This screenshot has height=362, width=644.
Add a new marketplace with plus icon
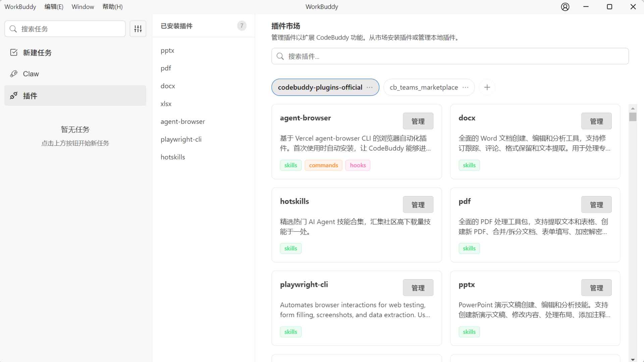(487, 87)
